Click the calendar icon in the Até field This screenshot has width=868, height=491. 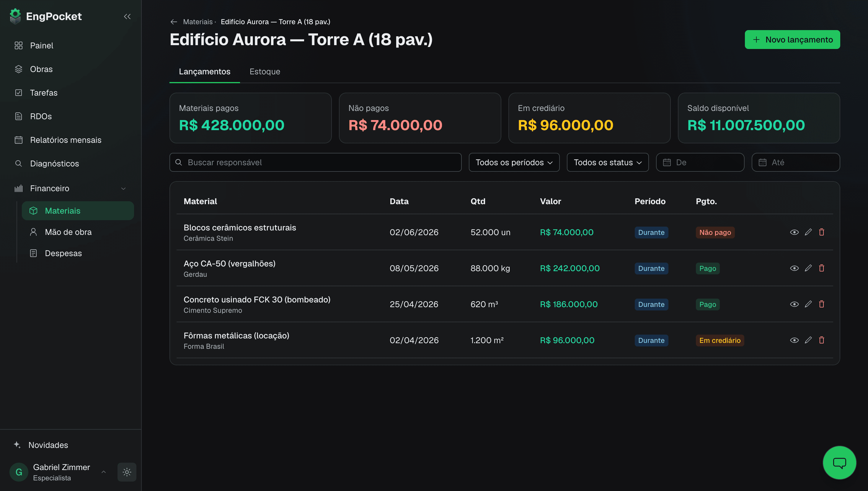pyautogui.click(x=762, y=163)
